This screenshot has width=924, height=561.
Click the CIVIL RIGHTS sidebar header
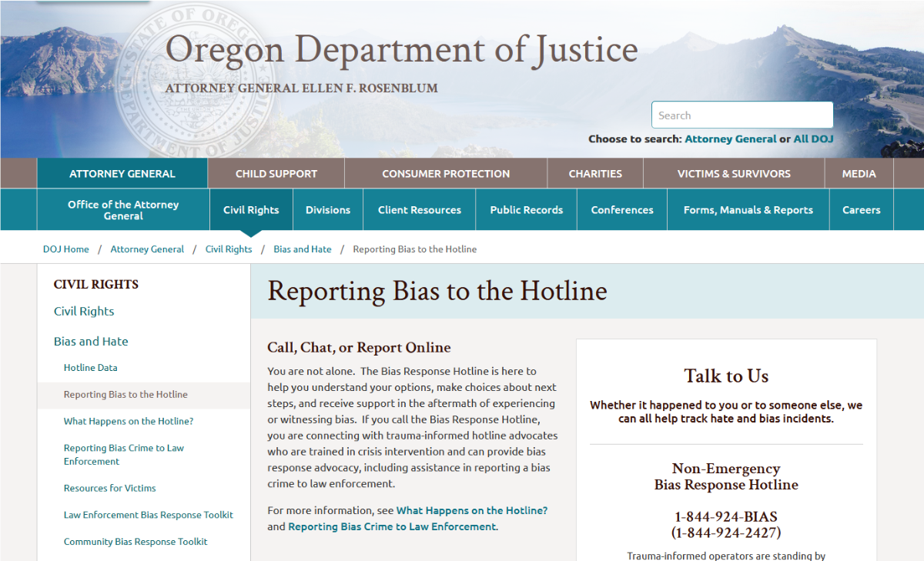point(96,285)
